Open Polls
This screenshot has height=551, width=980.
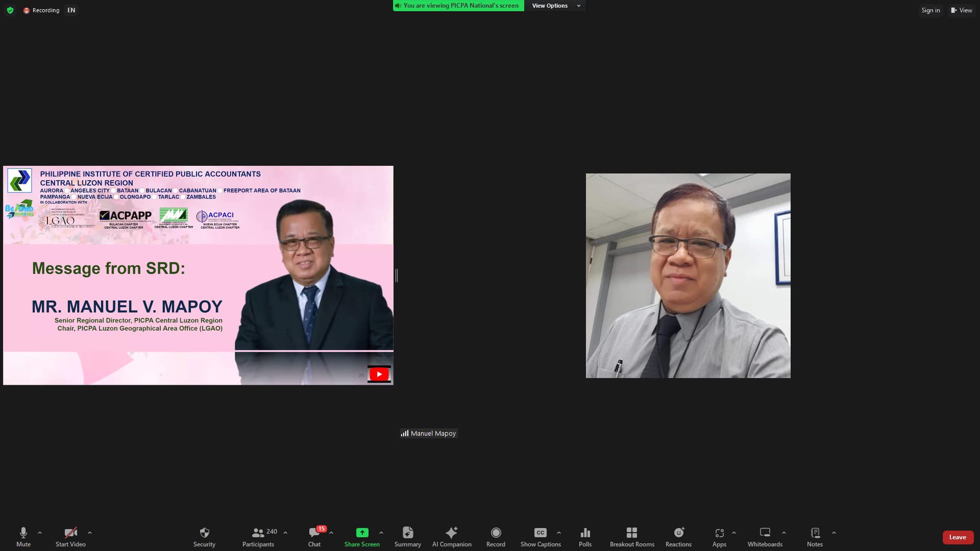(585, 537)
